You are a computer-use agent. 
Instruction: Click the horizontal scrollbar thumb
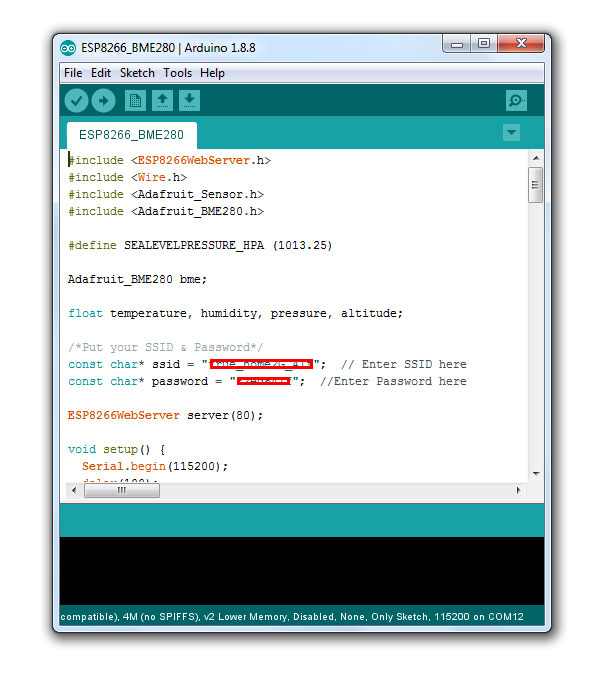(122, 490)
